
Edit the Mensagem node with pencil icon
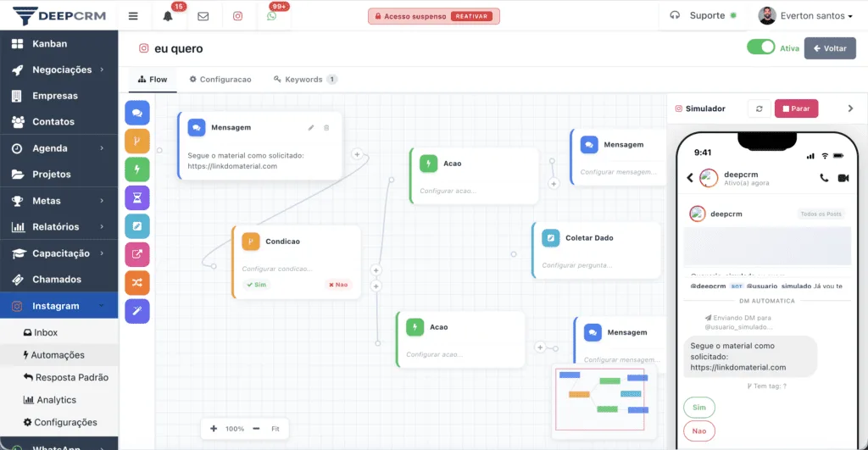point(311,128)
